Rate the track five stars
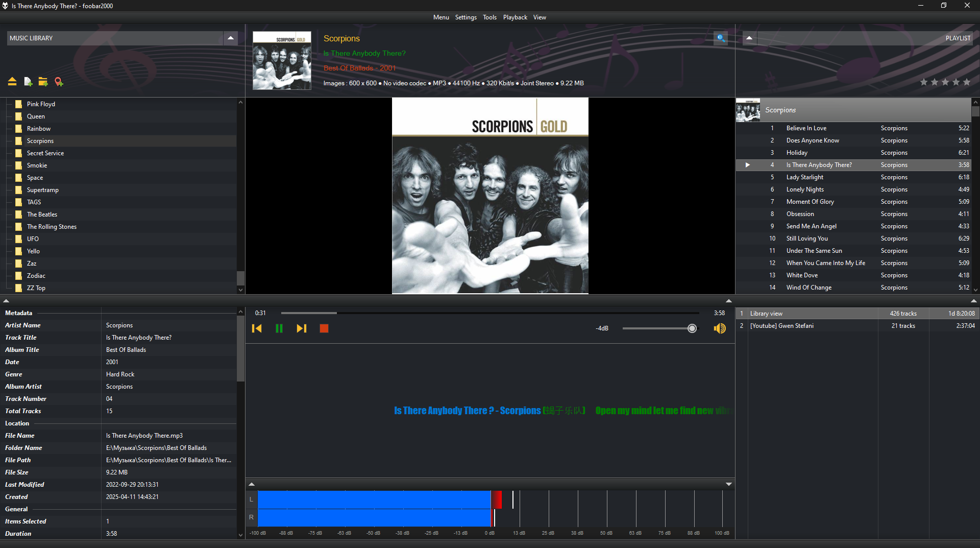 967,82
